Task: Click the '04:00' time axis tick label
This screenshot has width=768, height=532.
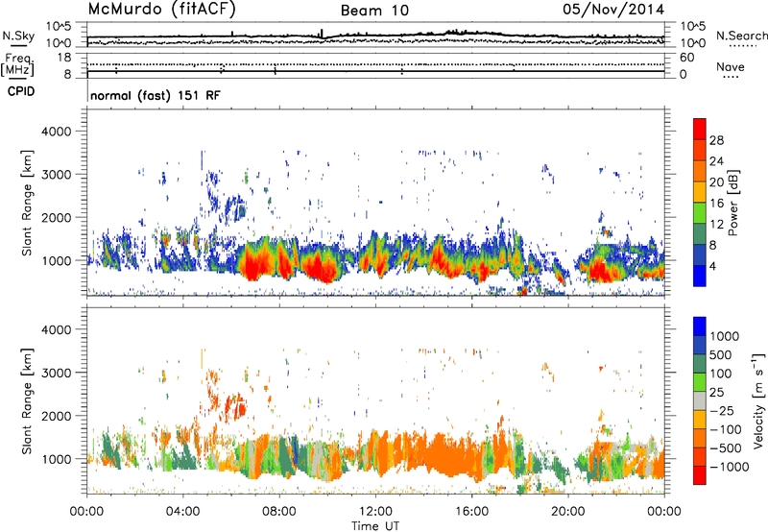Action: 182,512
